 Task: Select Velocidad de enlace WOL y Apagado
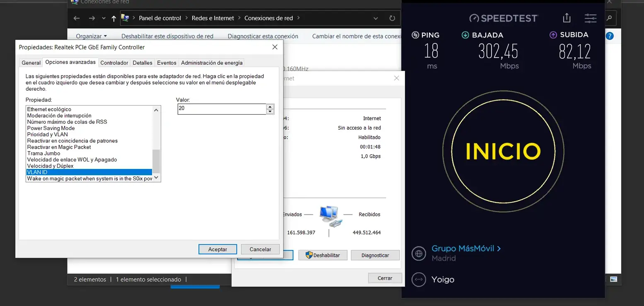pyautogui.click(x=89, y=159)
